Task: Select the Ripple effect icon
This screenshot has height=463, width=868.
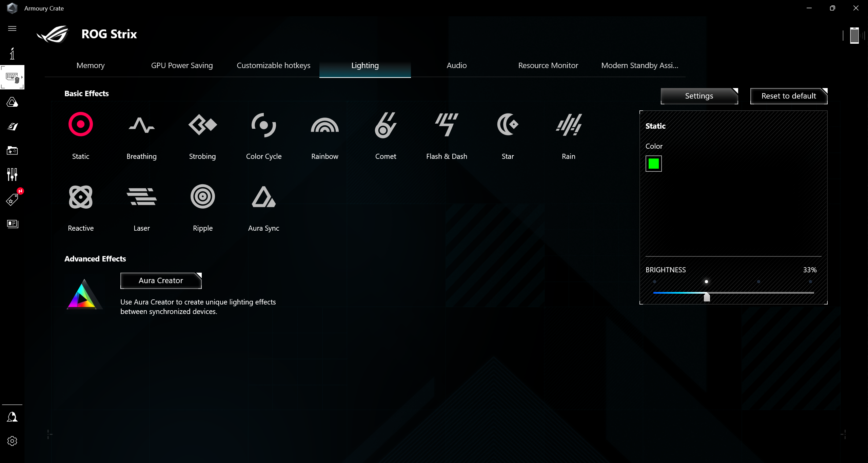Action: [x=203, y=196]
